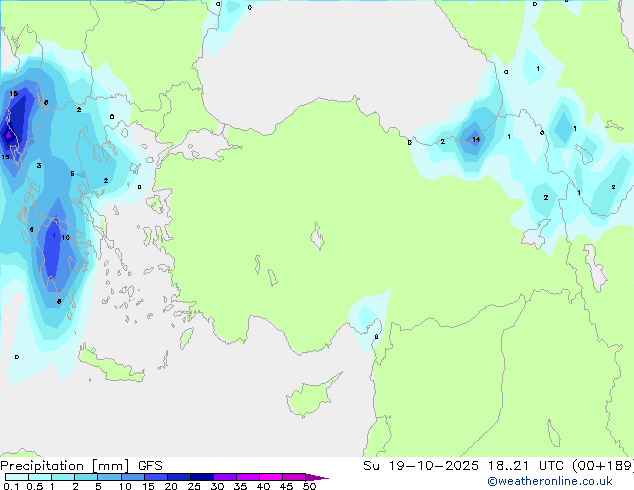634x490 pixels.
Task: Click the 0.1–0.5 mm legend color box
Action: [x=17, y=477]
